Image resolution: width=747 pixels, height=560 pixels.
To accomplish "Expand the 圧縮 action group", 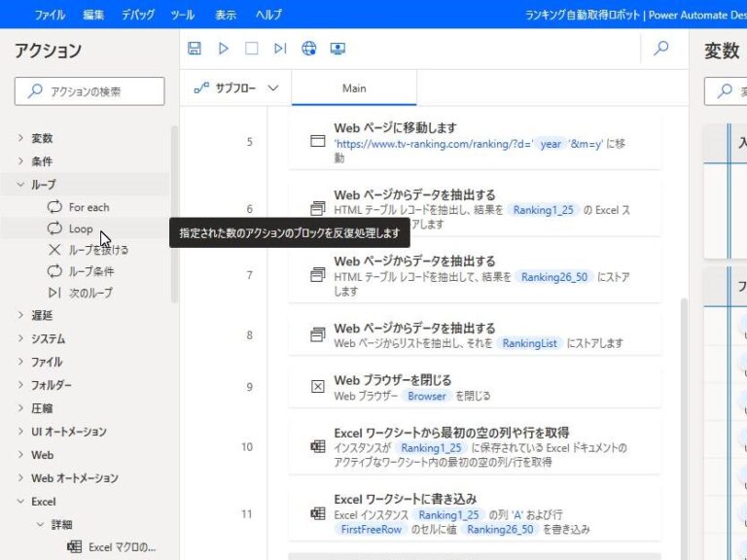I will point(20,407).
